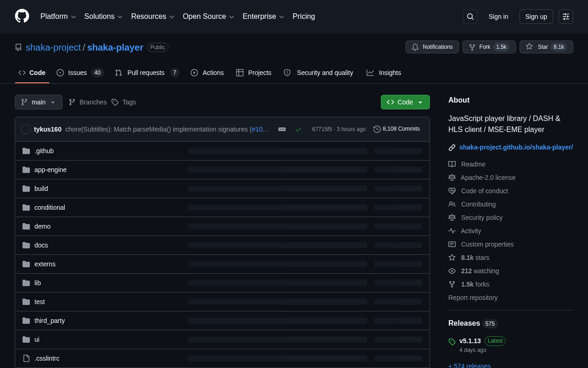
Task: Open the Projects tab
Action: point(254,73)
